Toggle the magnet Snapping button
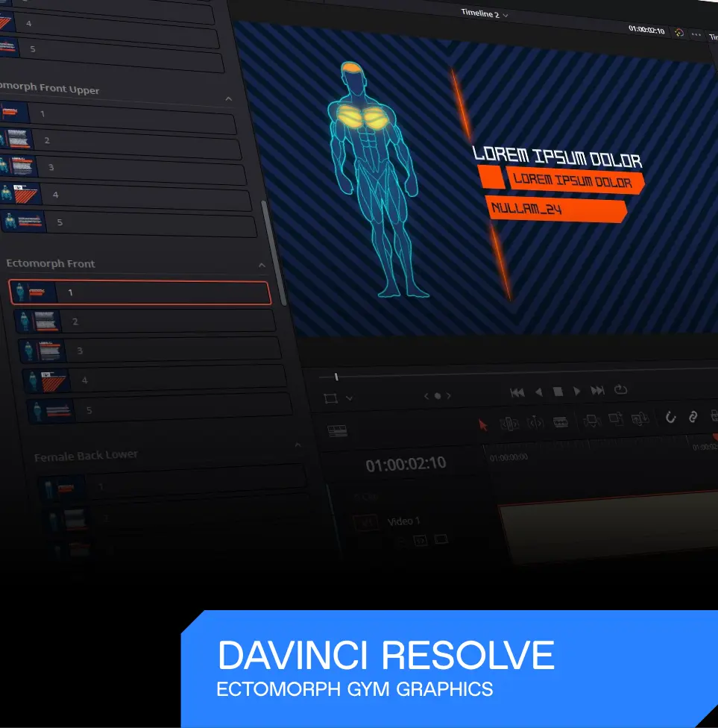This screenshot has height=728, width=718. pos(670,418)
